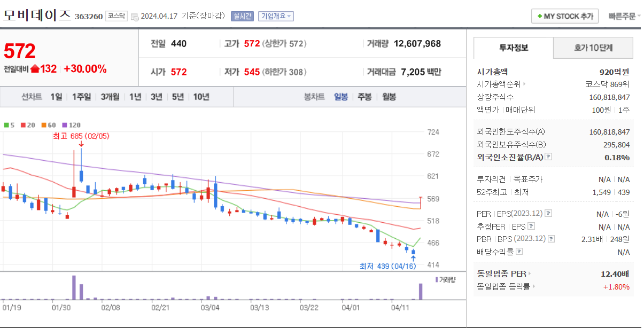This screenshot has height=328, width=644.
Task: Click the 거래량 12,607,968 value
Action: (417, 44)
